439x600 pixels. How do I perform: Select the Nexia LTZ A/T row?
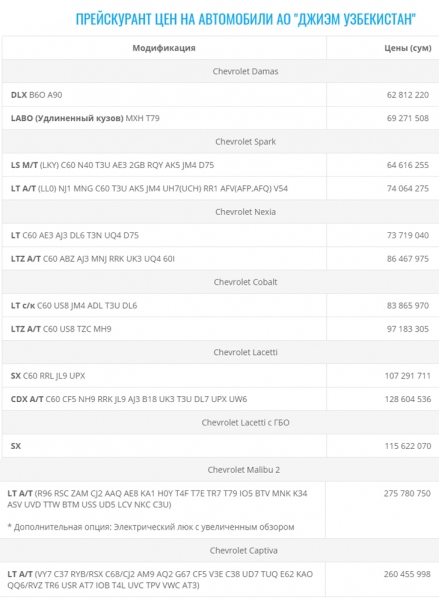coord(165,259)
